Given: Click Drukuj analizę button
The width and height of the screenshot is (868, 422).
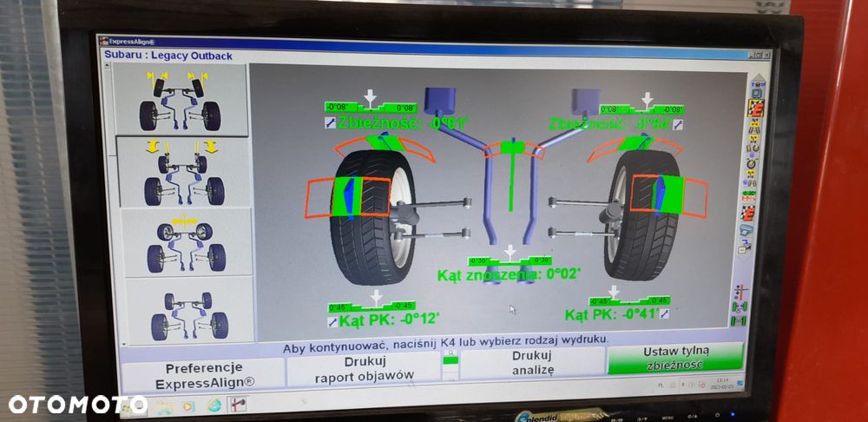Looking at the screenshot, I should 533,363.
